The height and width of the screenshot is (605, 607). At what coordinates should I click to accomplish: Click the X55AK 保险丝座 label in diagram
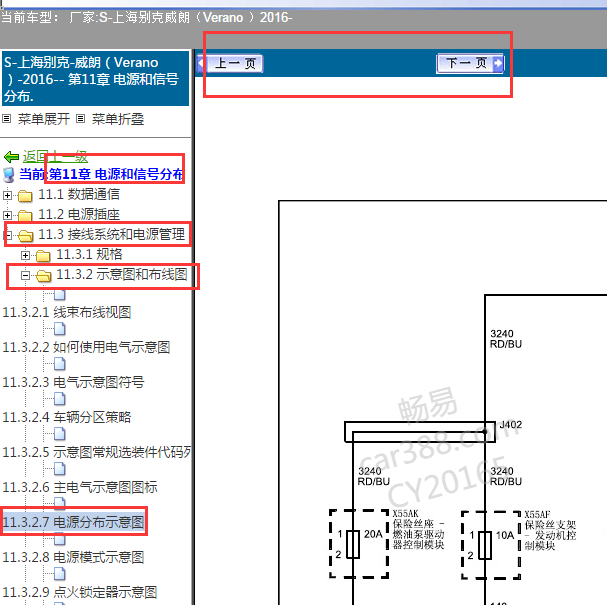click(x=418, y=530)
